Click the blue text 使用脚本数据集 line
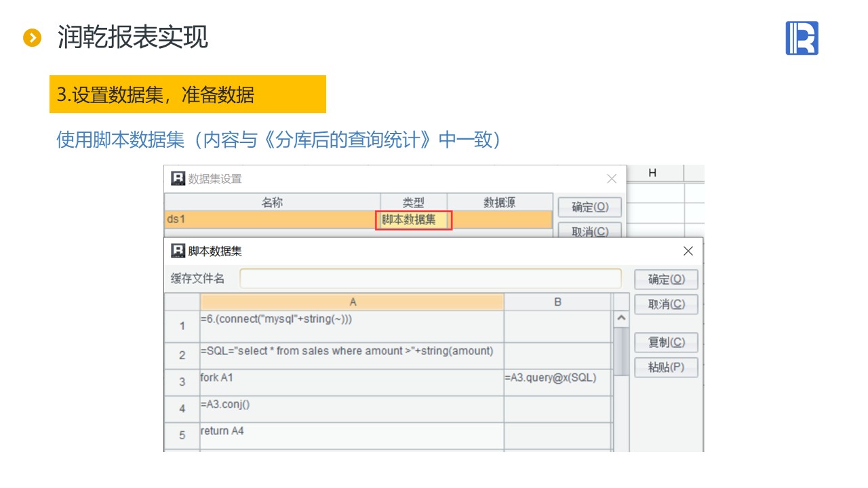The height and width of the screenshot is (488, 868). tap(279, 140)
